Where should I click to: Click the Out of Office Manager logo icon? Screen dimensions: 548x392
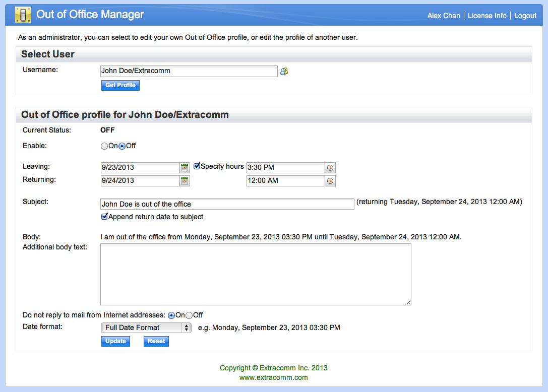(23, 15)
